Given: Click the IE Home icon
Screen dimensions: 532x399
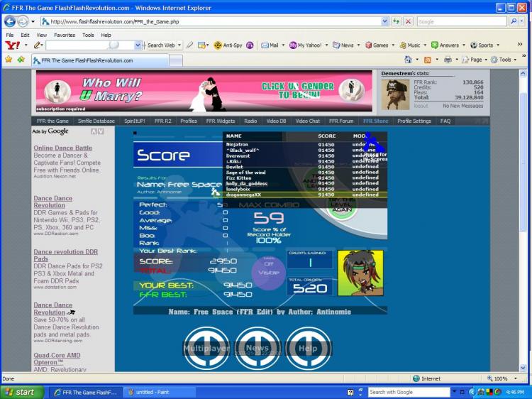Looking at the screenshot, I should coord(408,60).
